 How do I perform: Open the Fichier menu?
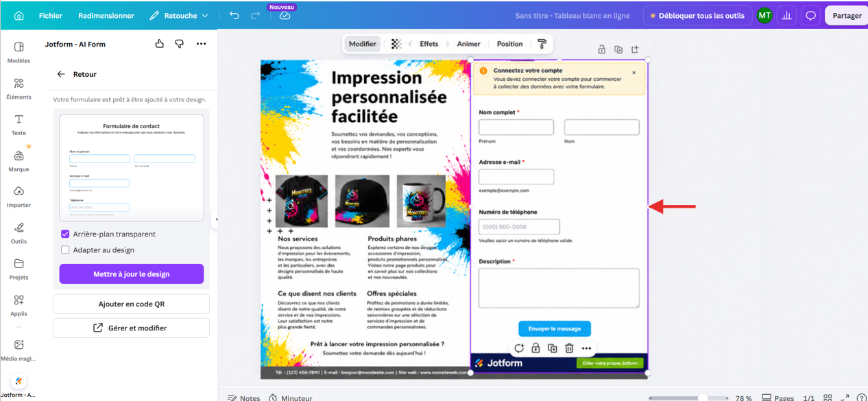tap(51, 15)
